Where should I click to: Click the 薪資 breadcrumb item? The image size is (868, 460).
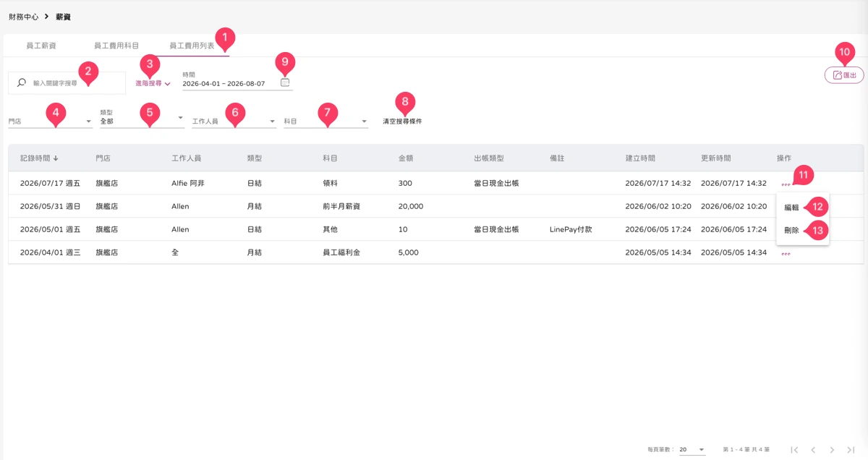pyautogui.click(x=64, y=16)
